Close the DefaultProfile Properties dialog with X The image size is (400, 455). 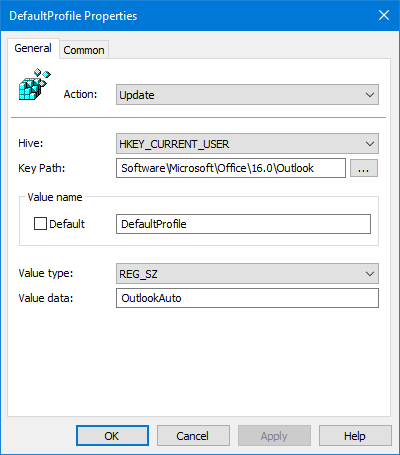pos(384,15)
